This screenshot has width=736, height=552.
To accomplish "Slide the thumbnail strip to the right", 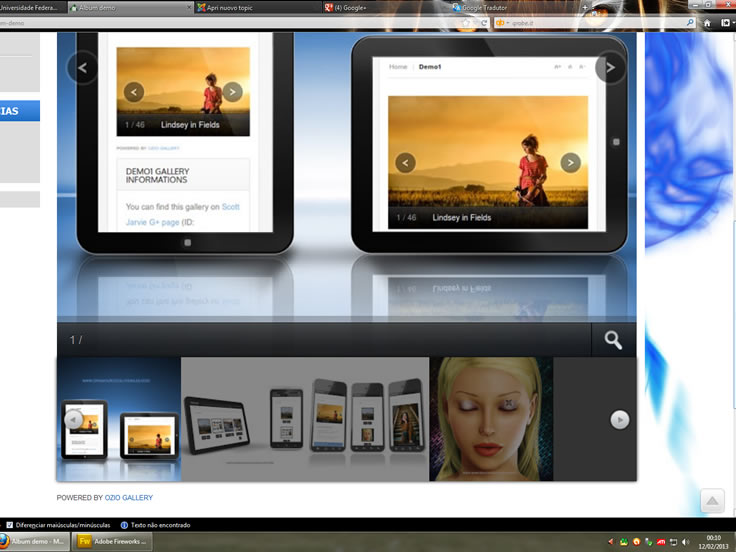I will (x=620, y=420).
